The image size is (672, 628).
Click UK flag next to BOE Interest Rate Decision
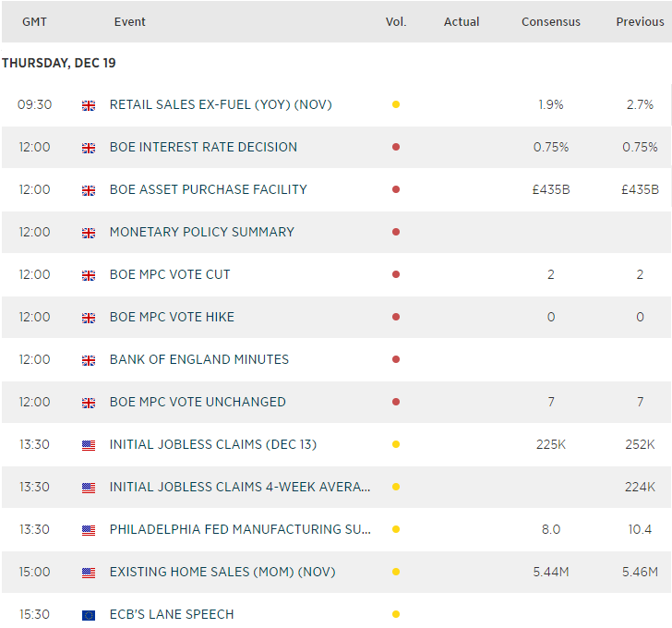(x=89, y=148)
